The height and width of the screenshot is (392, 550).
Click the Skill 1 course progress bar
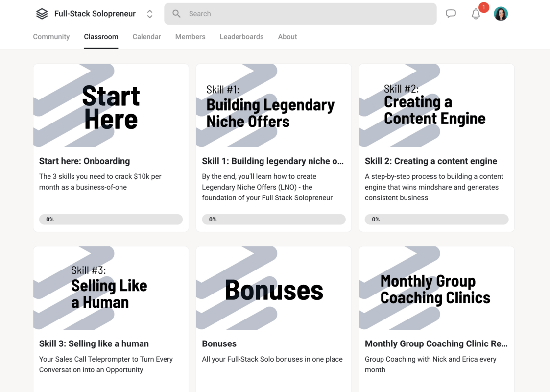(x=273, y=220)
